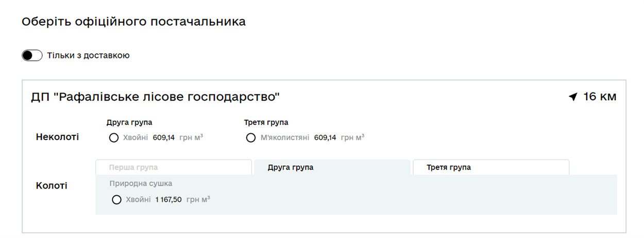Select the М'яколистяні radio button

coord(251,138)
